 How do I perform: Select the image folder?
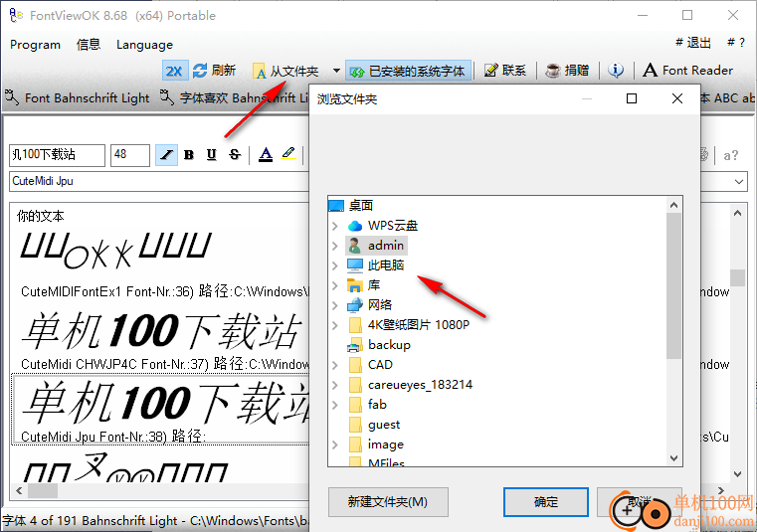click(376, 444)
